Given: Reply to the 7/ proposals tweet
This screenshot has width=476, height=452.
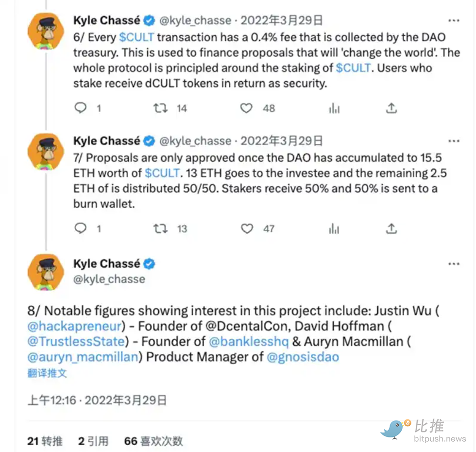Looking at the screenshot, I should (81, 228).
